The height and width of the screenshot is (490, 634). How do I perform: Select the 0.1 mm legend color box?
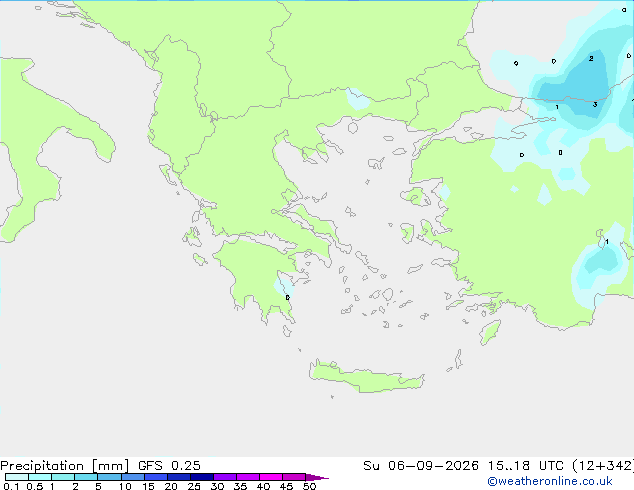point(17,477)
